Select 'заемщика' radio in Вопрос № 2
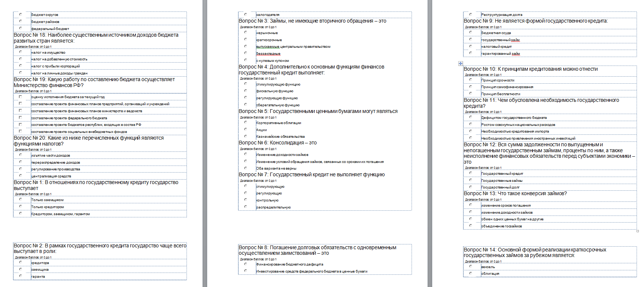The height and width of the screenshot is (287, 644). click(21, 269)
